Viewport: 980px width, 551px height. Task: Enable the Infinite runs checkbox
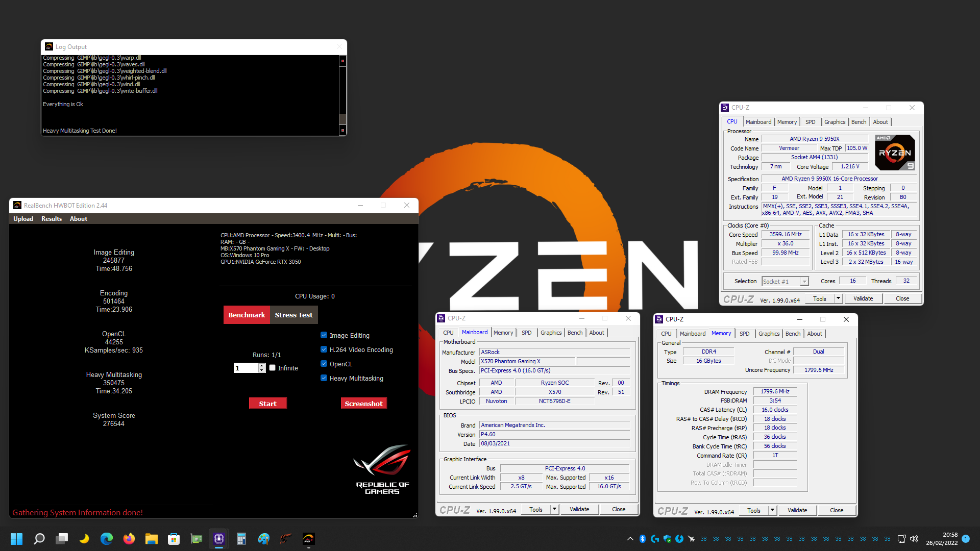point(273,368)
